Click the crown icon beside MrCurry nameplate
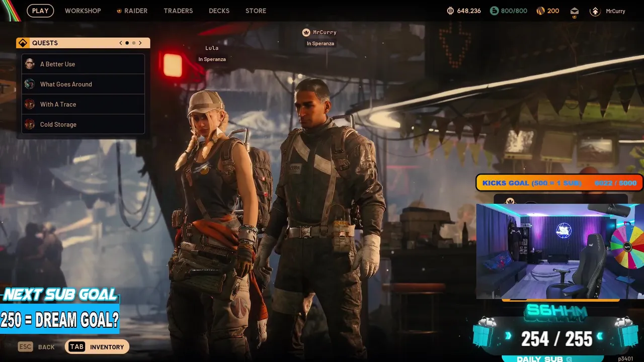Viewport: 644px width, 362px height. click(x=306, y=32)
